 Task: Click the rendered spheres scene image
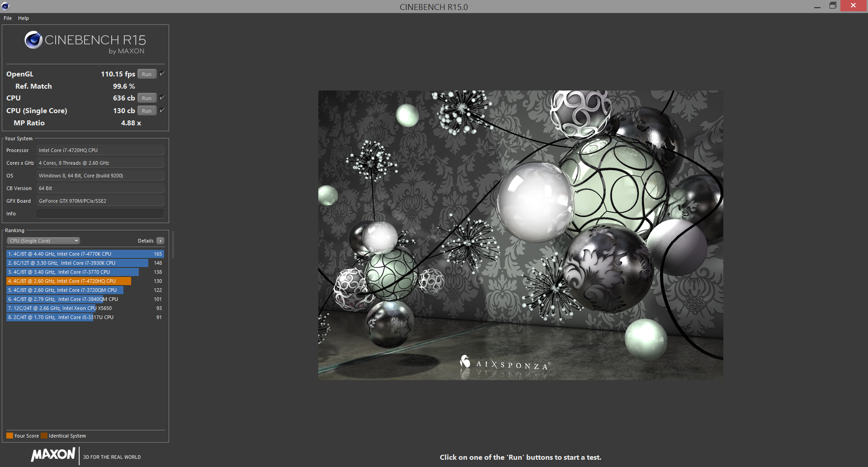[520, 235]
